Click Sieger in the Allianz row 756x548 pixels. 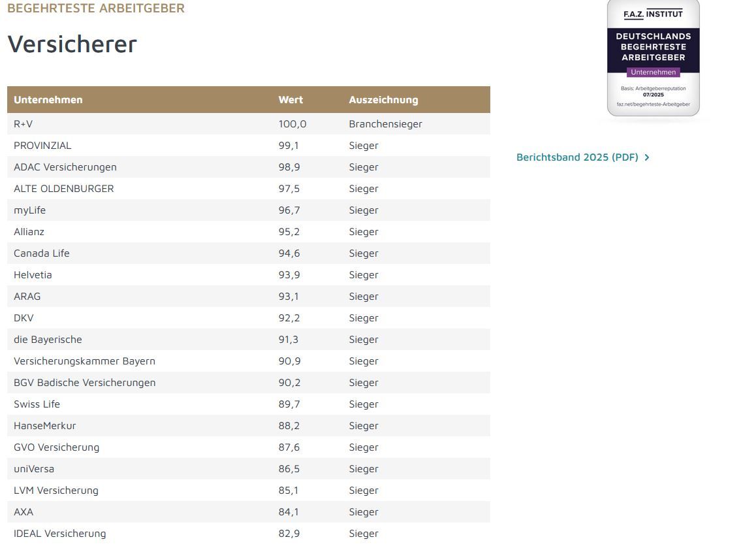(364, 232)
